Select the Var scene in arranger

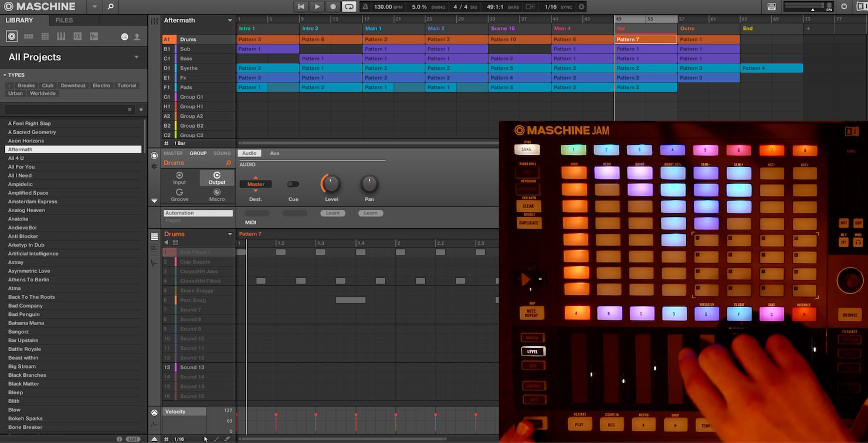(x=646, y=29)
